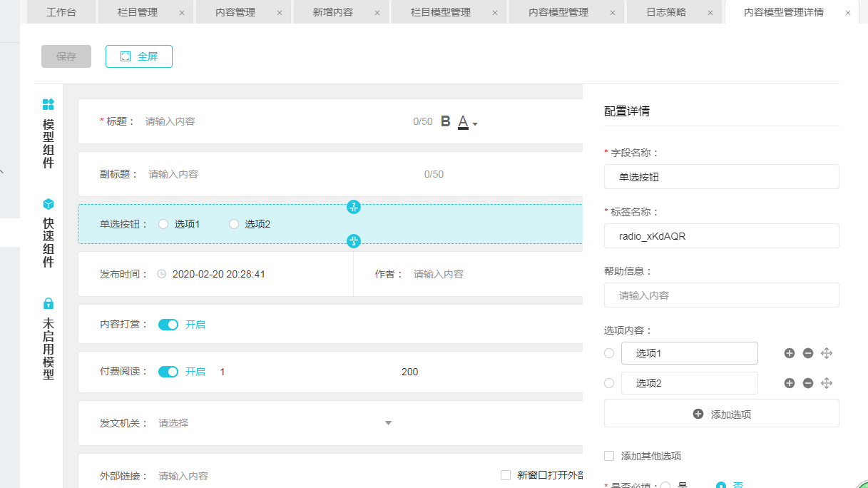Click the bold B icon in title field
Viewport: 868px width, 488px height.
click(x=446, y=121)
